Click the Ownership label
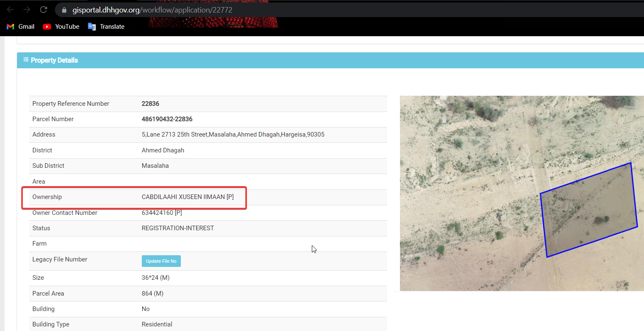Image resolution: width=644 pixels, height=331 pixels. (47, 197)
